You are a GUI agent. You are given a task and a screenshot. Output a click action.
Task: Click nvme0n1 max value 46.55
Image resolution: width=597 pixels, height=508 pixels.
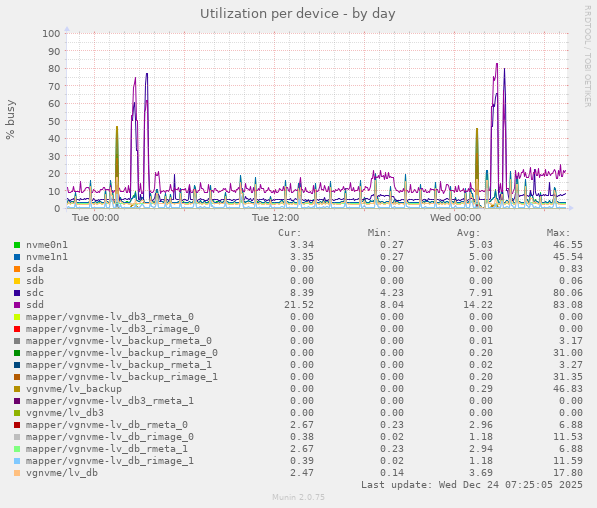pos(568,245)
